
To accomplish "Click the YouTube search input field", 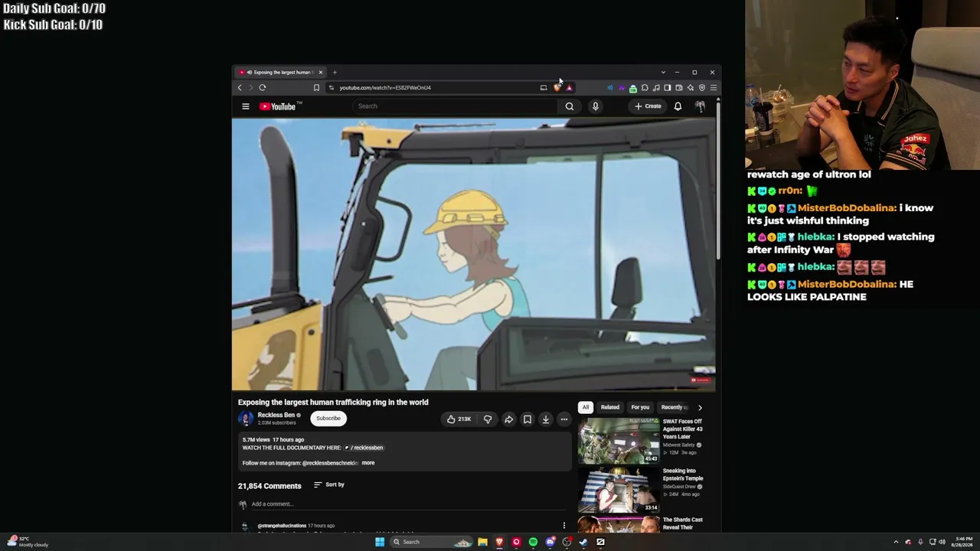I will pos(456,106).
